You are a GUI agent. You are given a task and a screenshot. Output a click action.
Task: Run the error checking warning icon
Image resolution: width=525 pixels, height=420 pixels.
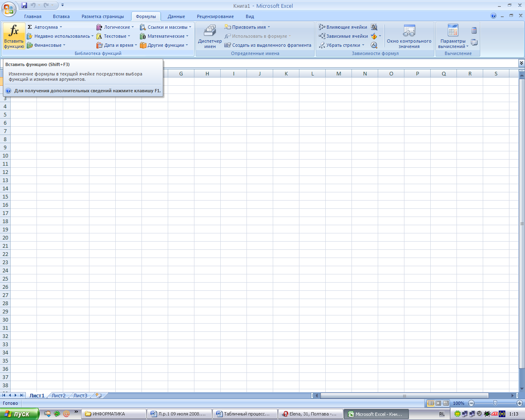coord(374,36)
